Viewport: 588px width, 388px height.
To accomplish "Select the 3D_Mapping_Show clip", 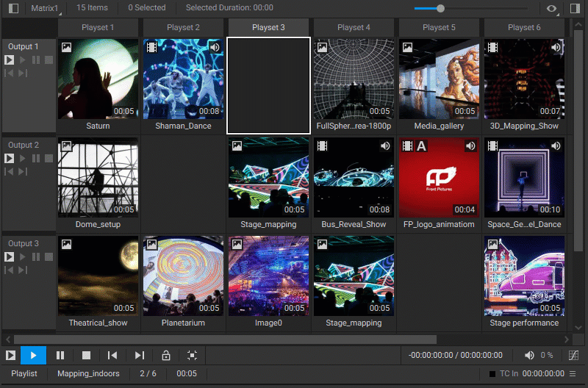I will pyautogui.click(x=524, y=79).
